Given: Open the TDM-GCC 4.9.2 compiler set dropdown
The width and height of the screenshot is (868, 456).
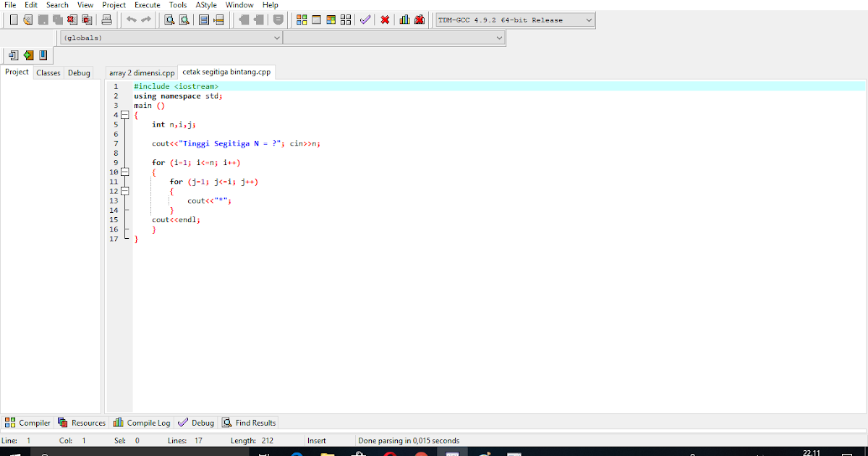Looking at the screenshot, I should (515, 20).
